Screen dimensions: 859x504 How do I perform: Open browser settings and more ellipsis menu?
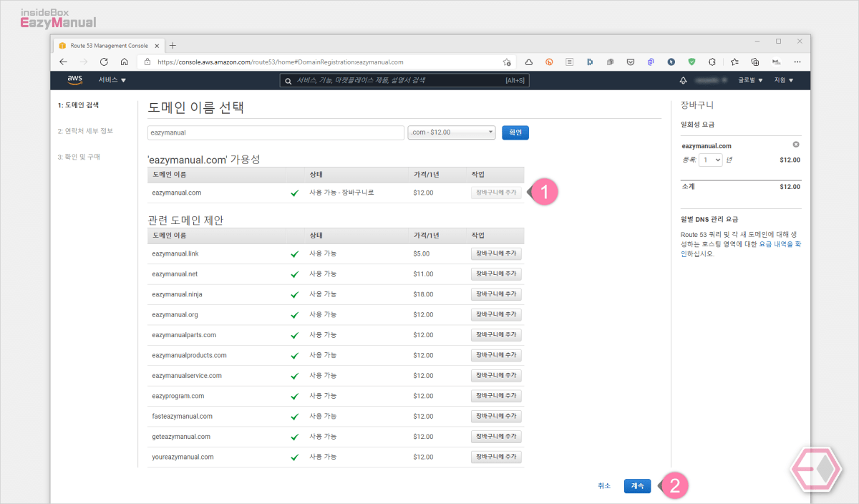797,62
